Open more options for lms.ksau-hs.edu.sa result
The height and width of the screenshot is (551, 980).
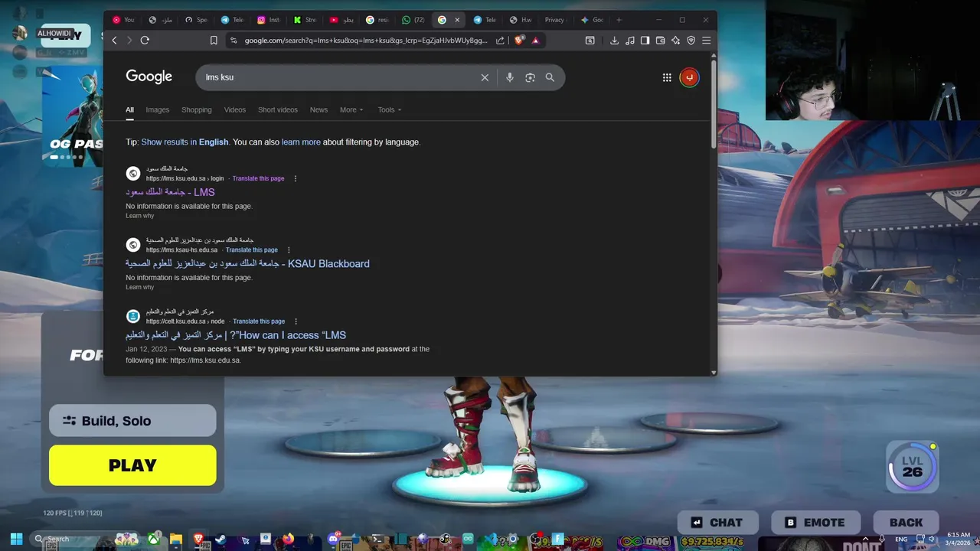tap(289, 249)
